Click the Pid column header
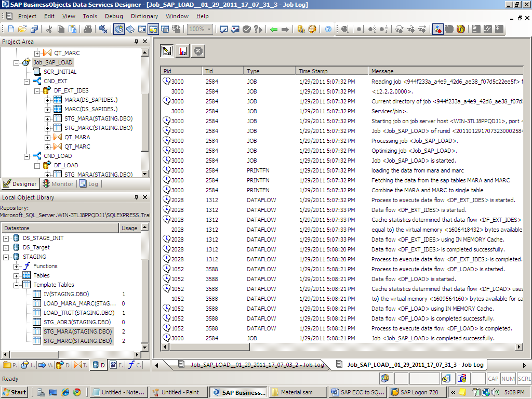 pos(181,71)
